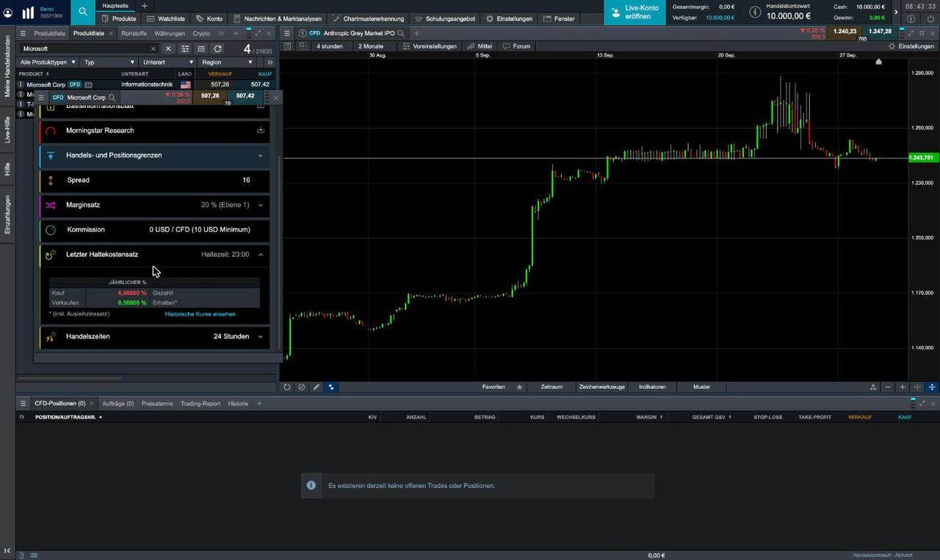Open the Region filter dropdown
Screen dimensions: 940x560
(x=226, y=62)
